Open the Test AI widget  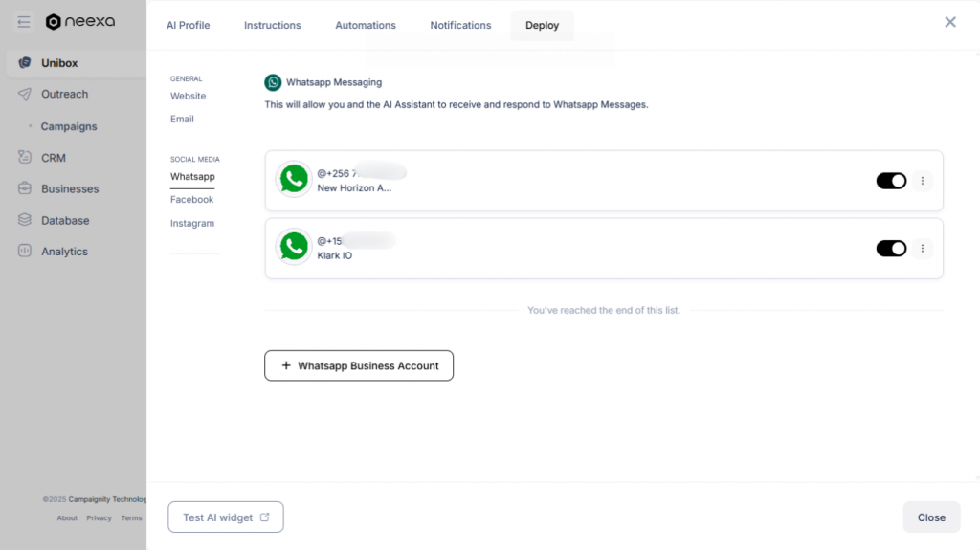pyautogui.click(x=226, y=517)
